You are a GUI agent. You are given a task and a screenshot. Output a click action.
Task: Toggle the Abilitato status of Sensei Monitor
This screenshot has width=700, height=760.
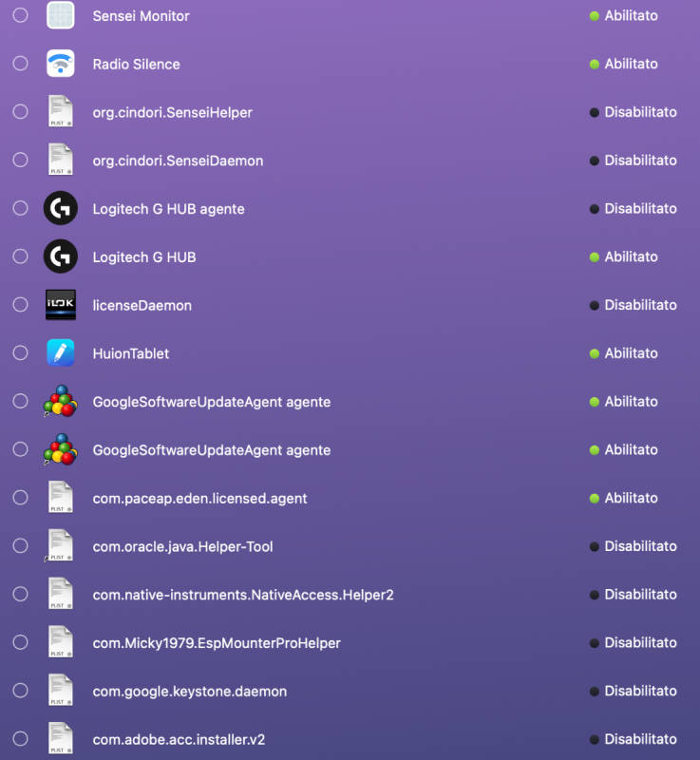click(x=623, y=15)
